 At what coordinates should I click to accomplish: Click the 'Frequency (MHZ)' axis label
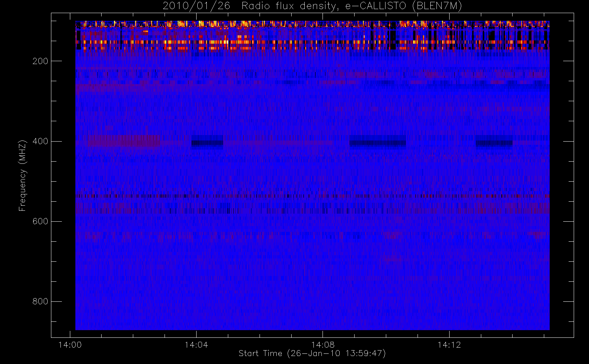point(23,175)
